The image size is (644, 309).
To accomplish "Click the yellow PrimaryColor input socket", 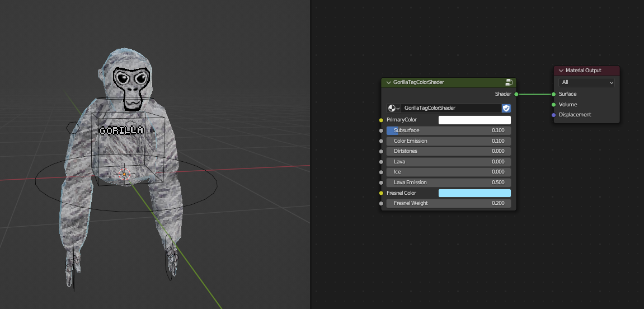I will point(381,120).
